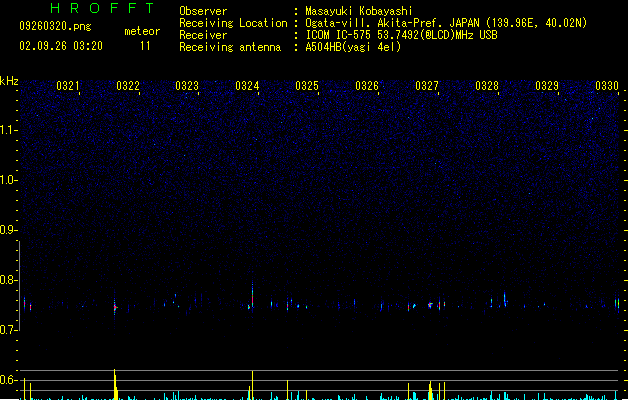Click antenna value A504HB(yagi 4el)
The height and width of the screenshot is (400, 629).
click(353, 47)
